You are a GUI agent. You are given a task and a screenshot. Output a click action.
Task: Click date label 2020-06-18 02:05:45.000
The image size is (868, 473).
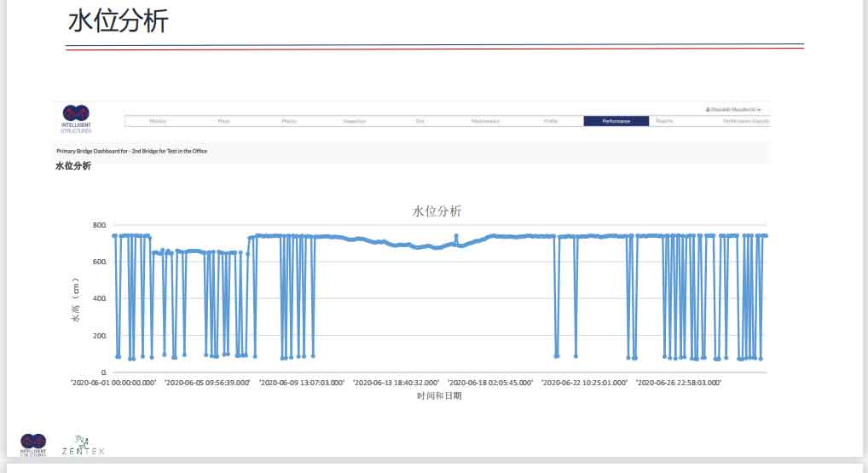point(490,383)
